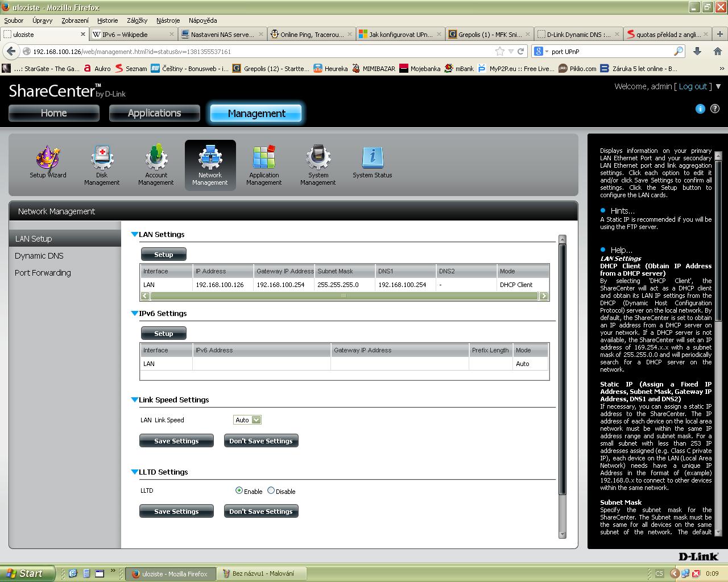This screenshot has width=728, height=582.
Task: Switch to the D-Link Dynamic DNS tab
Action: pyautogui.click(x=579, y=34)
